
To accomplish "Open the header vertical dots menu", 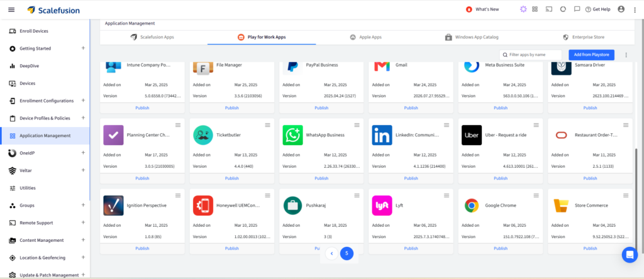I will pyautogui.click(x=635, y=10).
